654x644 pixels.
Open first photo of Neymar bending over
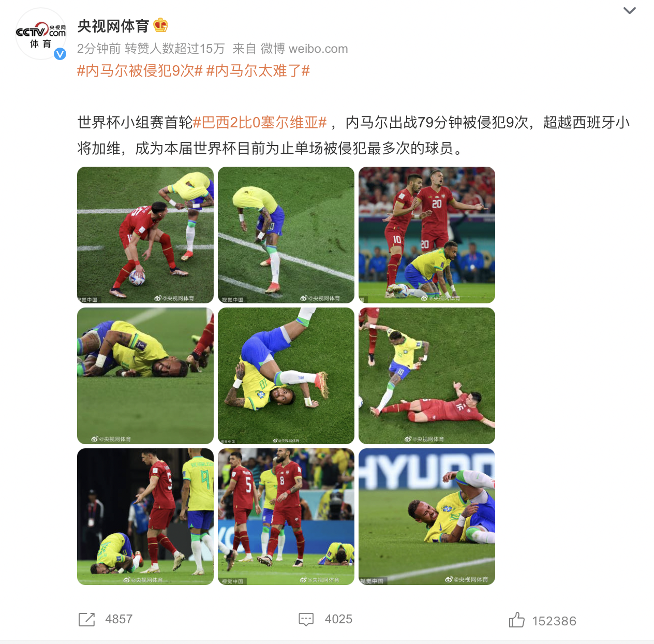(x=145, y=235)
